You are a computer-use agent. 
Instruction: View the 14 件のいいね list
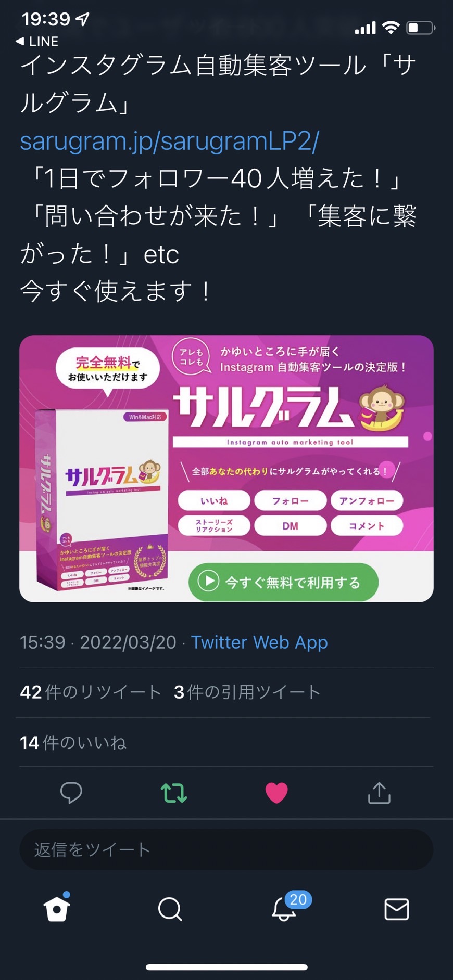73,742
